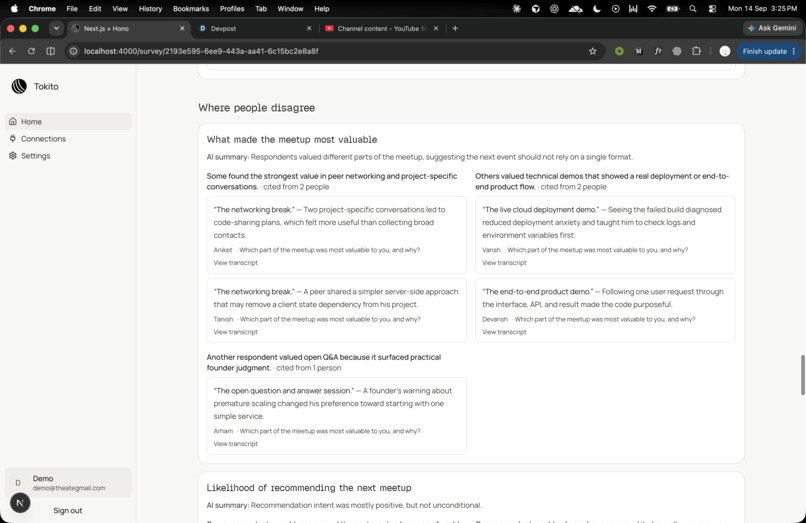Image resolution: width=806 pixels, height=523 pixels.
Task: Click the 'The end-to-end product demo.' quote
Action: coord(537,291)
